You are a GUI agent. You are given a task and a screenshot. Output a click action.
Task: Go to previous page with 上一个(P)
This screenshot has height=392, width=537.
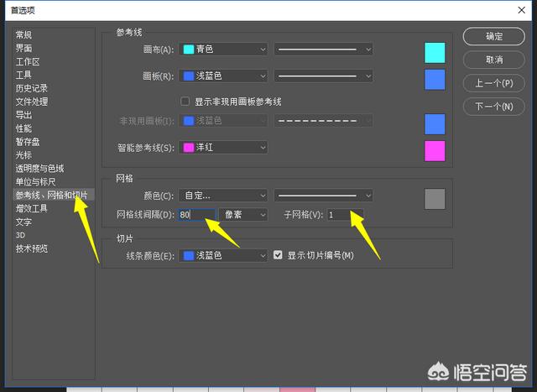(x=494, y=83)
